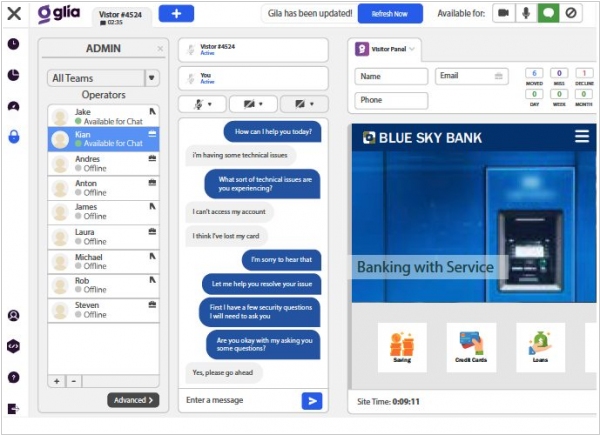Click message 'How can I help you today?'

273,132
